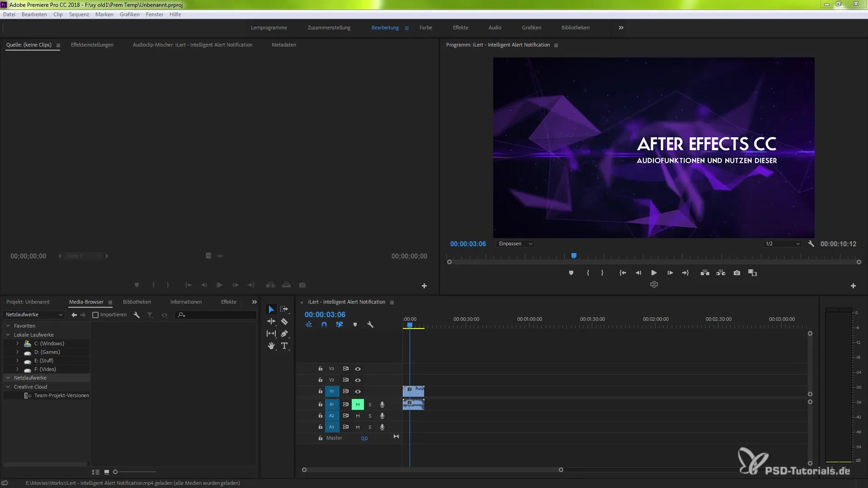The image size is (868, 488).
Task: Open the Netzlaufwerke dropdown
Action: pos(34,315)
